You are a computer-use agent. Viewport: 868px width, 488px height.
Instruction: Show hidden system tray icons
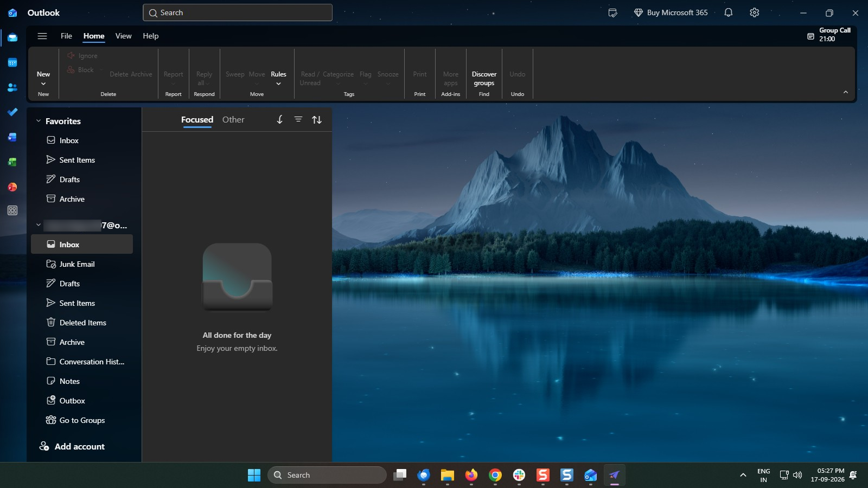click(743, 475)
